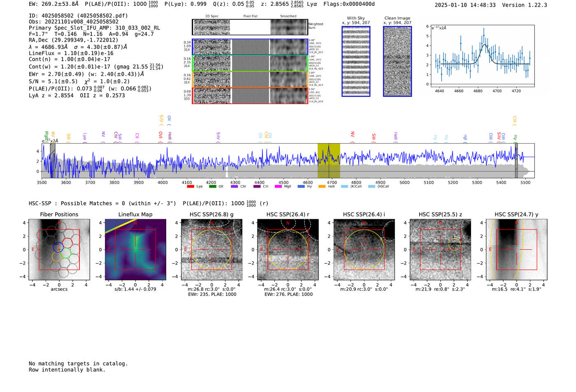Click the EWr: 276, PLAE: 1000 caption
This screenshot has width=576, height=392.
[288, 295]
